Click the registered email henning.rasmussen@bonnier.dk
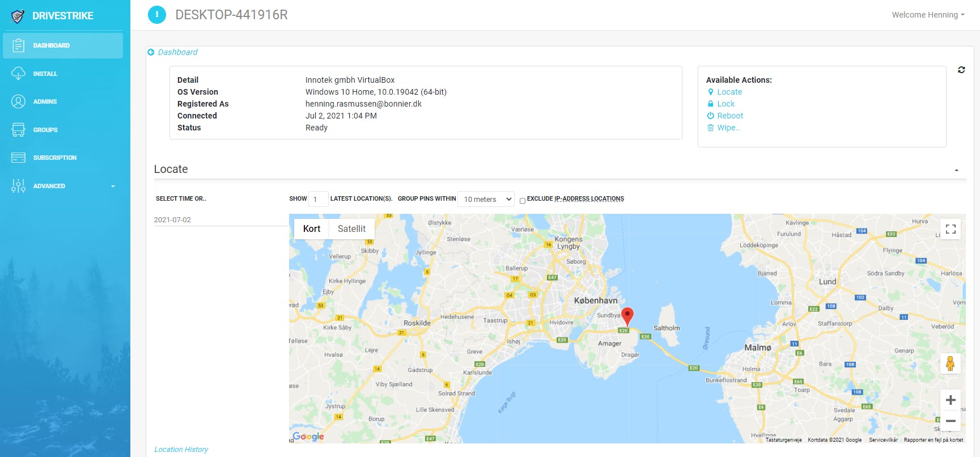The height and width of the screenshot is (457, 980). [x=363, y=104]
